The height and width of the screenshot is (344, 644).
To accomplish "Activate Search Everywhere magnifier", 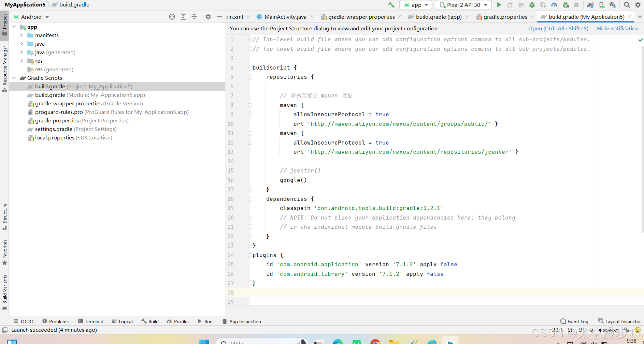I will coord(627,5).
